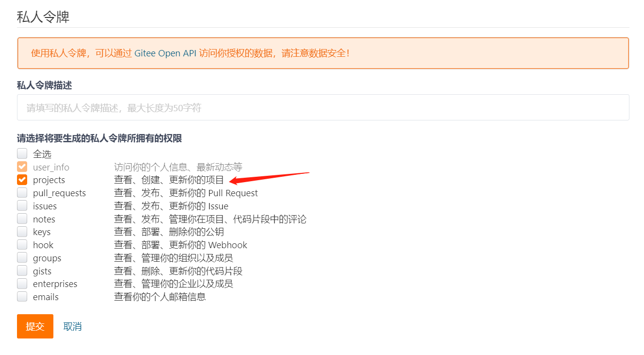Enable the notes permission checkbox
This screenshot has width=644, height=355.
click(x=22, y=219)
